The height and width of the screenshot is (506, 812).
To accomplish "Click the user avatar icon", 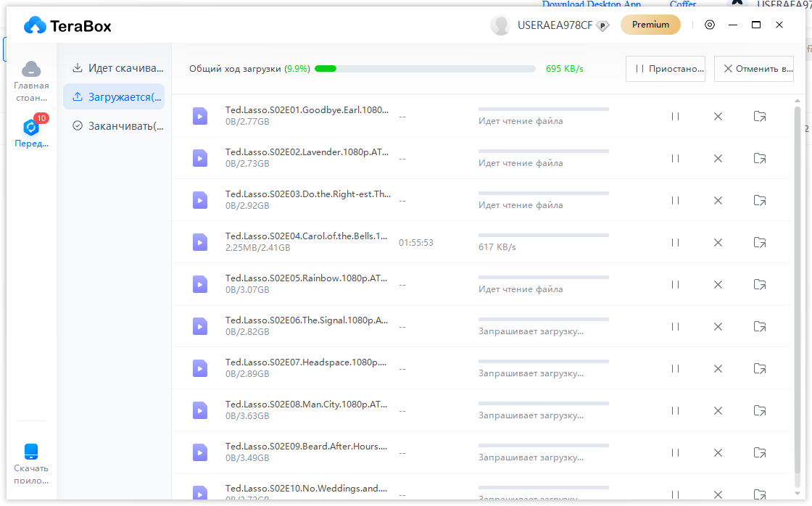I will pyautogui.click(x=500, y=25).
